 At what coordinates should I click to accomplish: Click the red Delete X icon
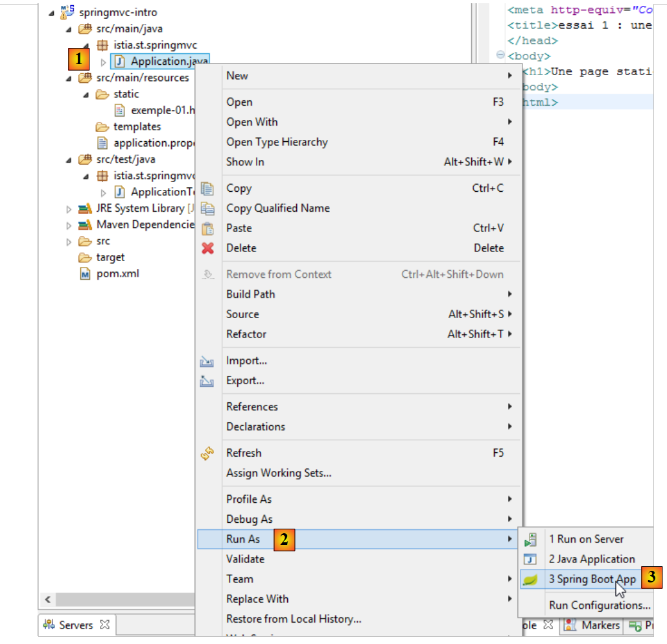(x=207, y=248)
